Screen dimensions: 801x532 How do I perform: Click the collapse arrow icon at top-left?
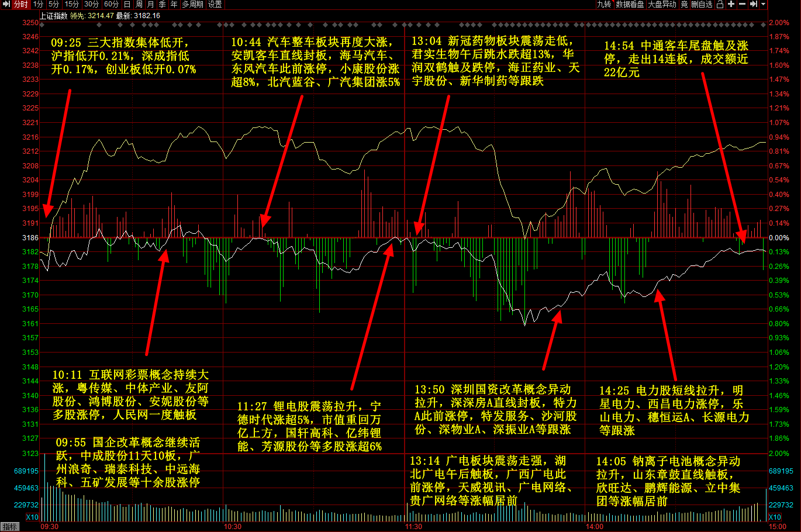click(x=6, y=4)
